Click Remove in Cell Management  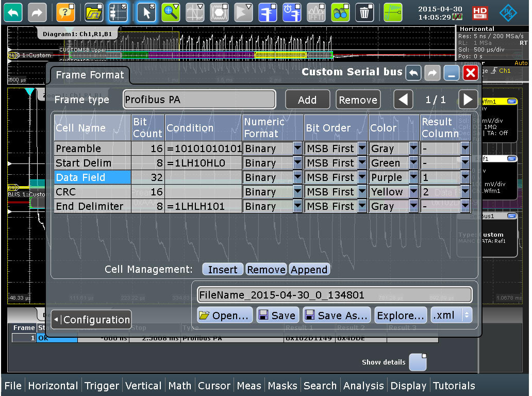266,270
